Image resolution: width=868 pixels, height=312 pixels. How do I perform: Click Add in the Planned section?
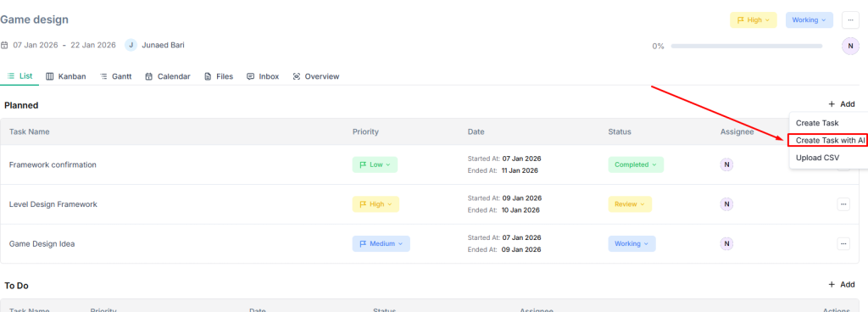[x=842, y=104]
